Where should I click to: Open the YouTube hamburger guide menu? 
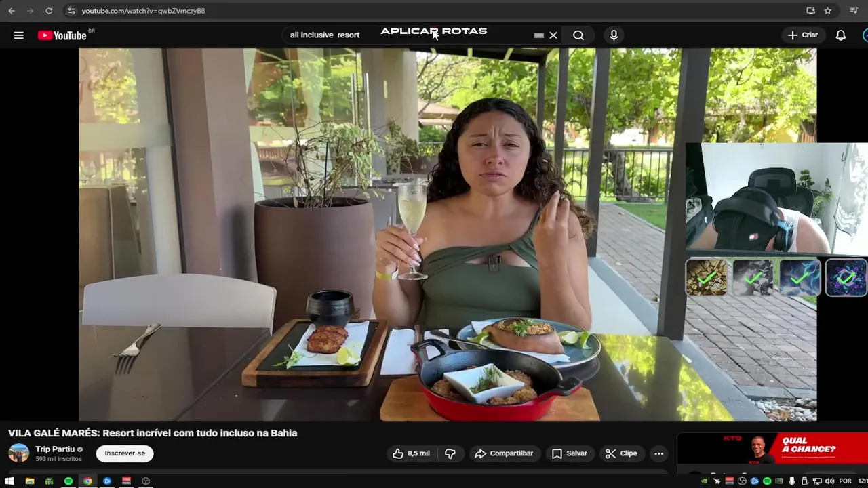click(x=19, y=35)
